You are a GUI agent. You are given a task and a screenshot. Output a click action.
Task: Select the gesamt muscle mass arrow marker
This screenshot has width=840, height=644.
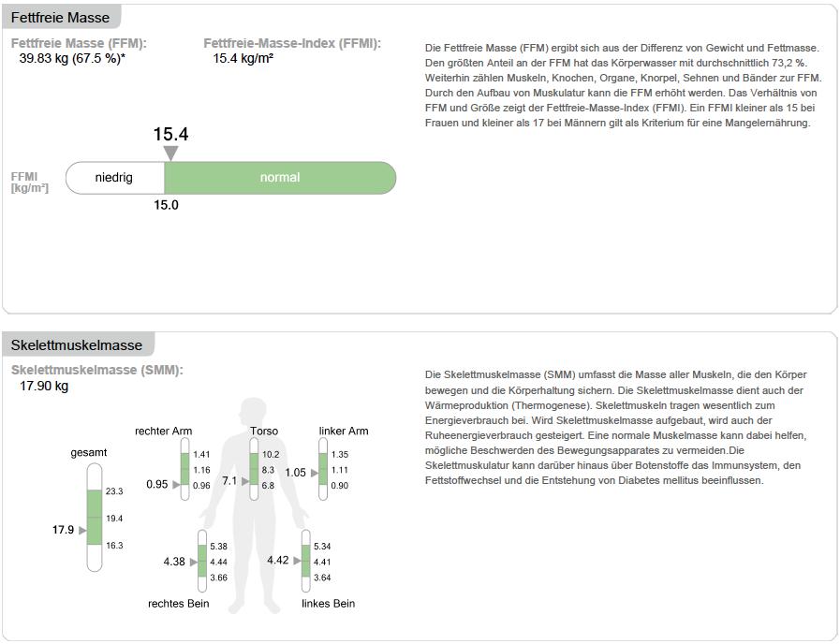tap(82, 531)
